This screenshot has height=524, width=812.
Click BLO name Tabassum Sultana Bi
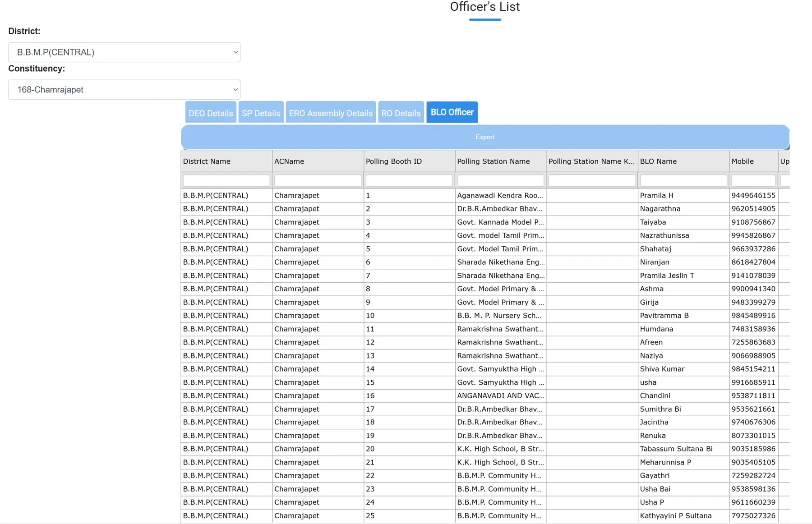click(x=676, y=449)
